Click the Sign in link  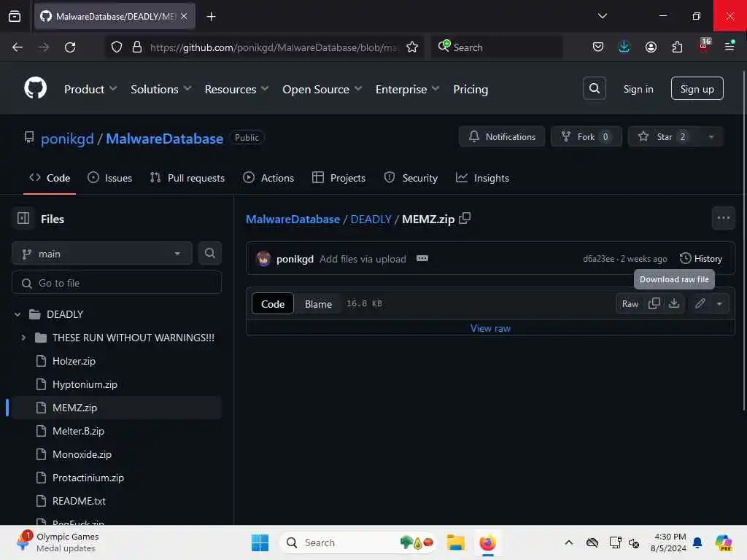pyautogui.click(x=638, y=89)
